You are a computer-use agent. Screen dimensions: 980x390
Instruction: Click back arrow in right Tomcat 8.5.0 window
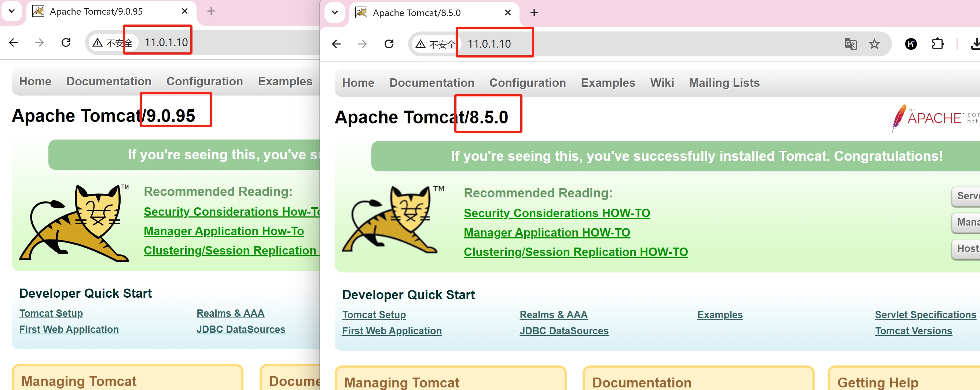[x=336, y=44]
